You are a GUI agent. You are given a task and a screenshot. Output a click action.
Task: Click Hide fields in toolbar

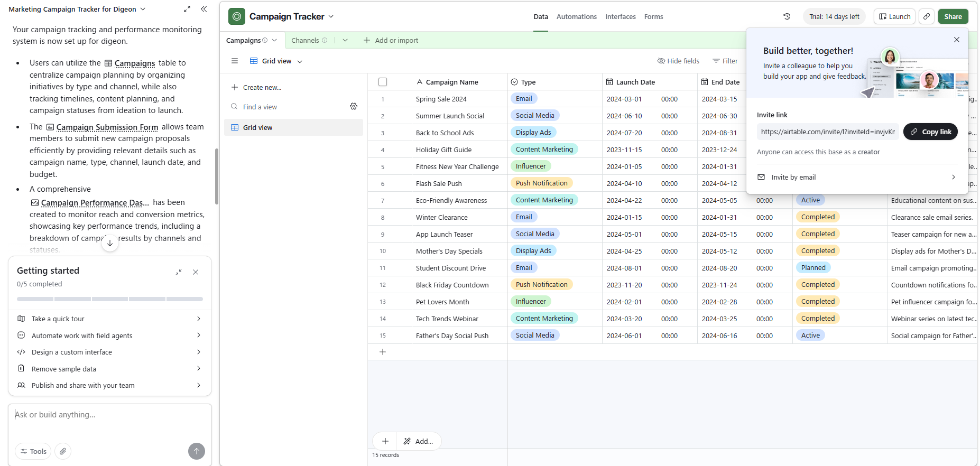678,61
